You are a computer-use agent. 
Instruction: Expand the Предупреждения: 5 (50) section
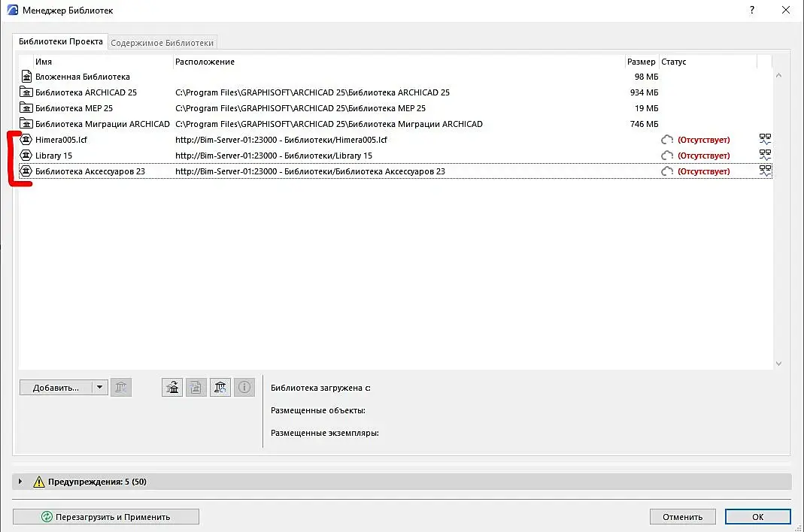pyautogui.click(x=20, y=481)
